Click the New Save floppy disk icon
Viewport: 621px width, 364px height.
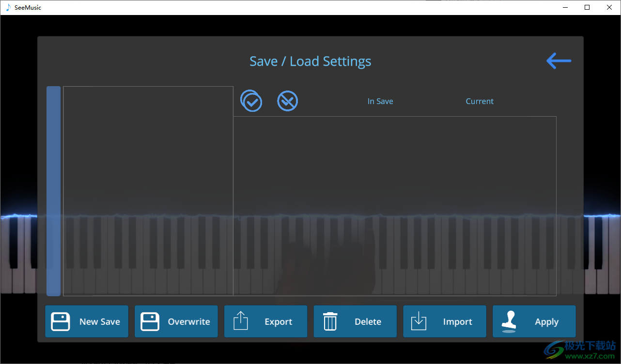pyautogui.click(x=60, y=321)
